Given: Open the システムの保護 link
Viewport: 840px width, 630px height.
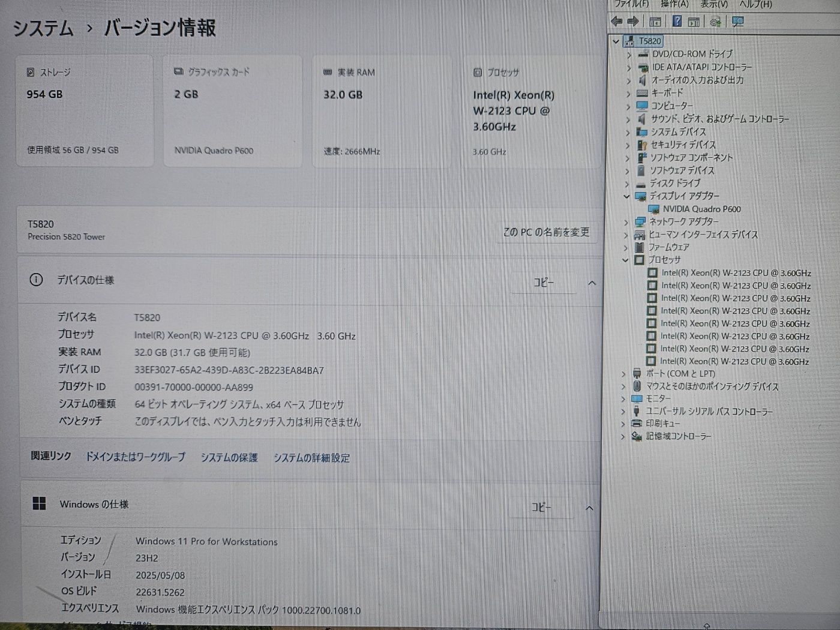Looking at the screenshot, I should (x=229, y=457).
